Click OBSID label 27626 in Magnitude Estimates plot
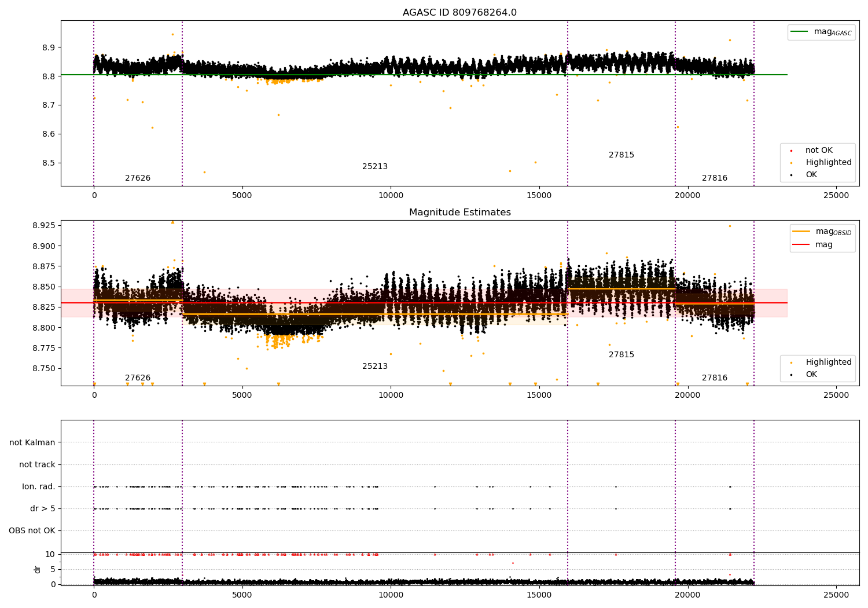This screenshot has width=868, height=608. click(x=138, y=378)
